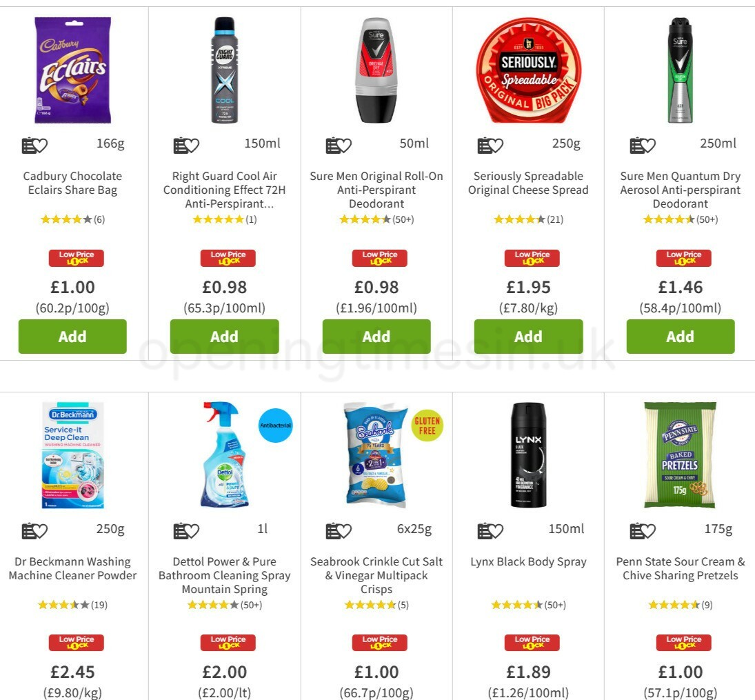Click the Dr Beckmann product image
Viewport: 755px width, 700px height.
coord(74,454)
